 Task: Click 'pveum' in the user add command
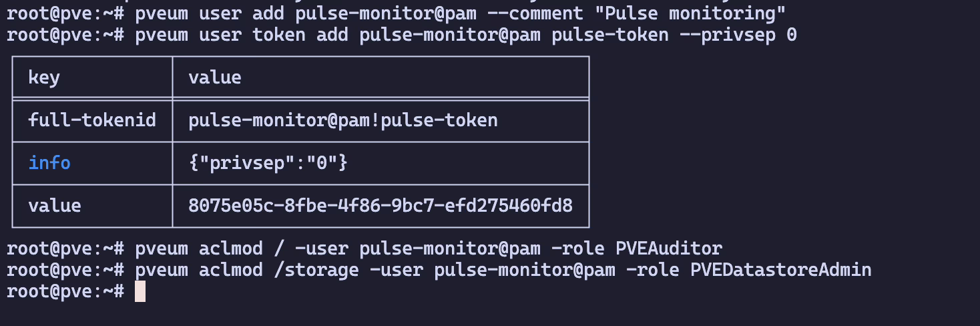point(162,13)
